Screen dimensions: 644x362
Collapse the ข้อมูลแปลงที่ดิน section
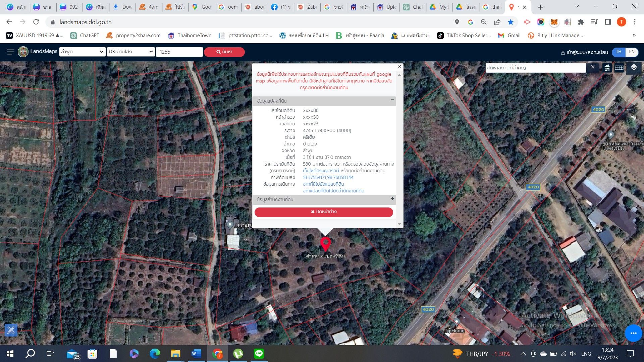coord(392,100)
